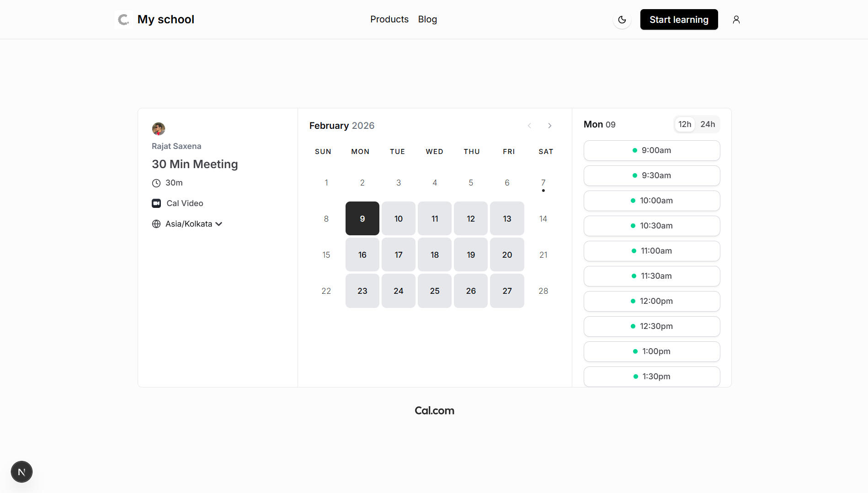The width and height of the screenshot is (868, 493).
Task: Book the 9:00am time slot
Action: pyautogui.click(x=651, y=150)
